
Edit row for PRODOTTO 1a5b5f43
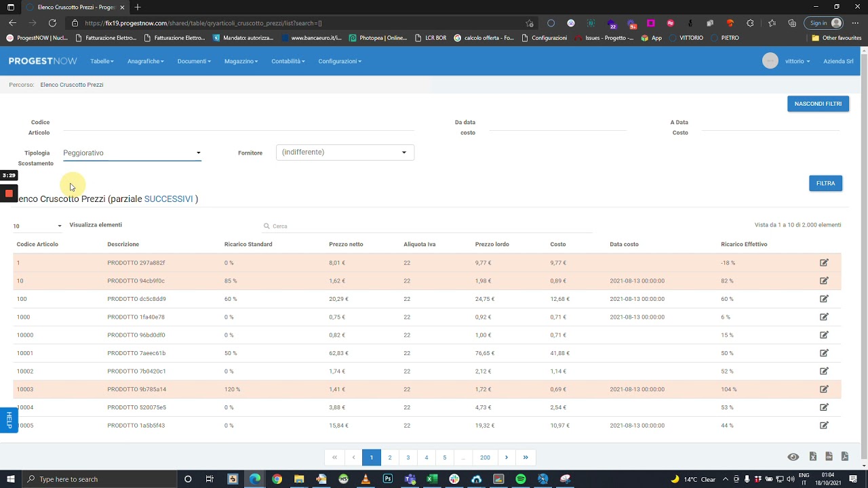pyautogui.click(x=824, y=426)
